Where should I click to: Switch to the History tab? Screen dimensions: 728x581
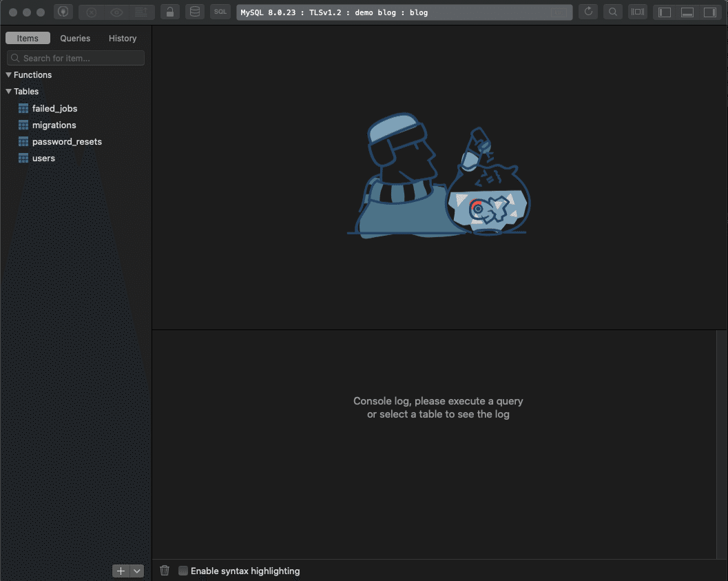(123, 38)
